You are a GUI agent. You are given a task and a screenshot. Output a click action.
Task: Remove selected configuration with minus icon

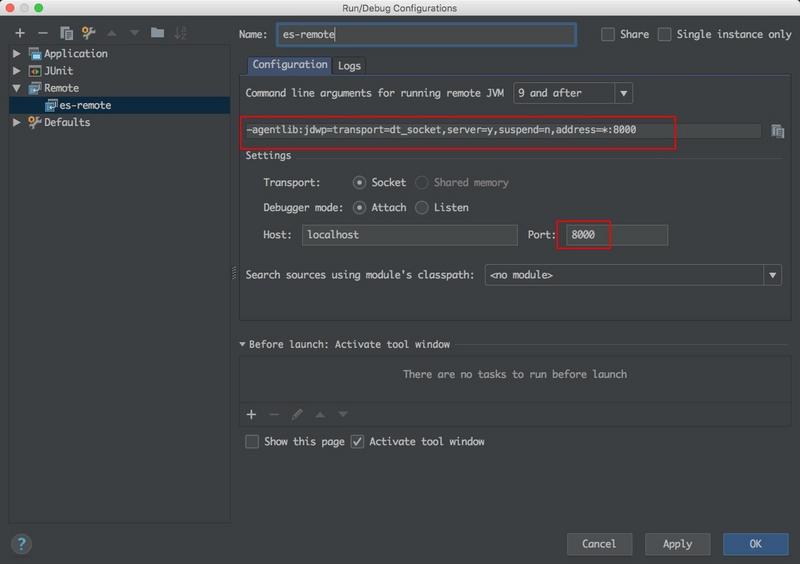[x=43, y=33]
